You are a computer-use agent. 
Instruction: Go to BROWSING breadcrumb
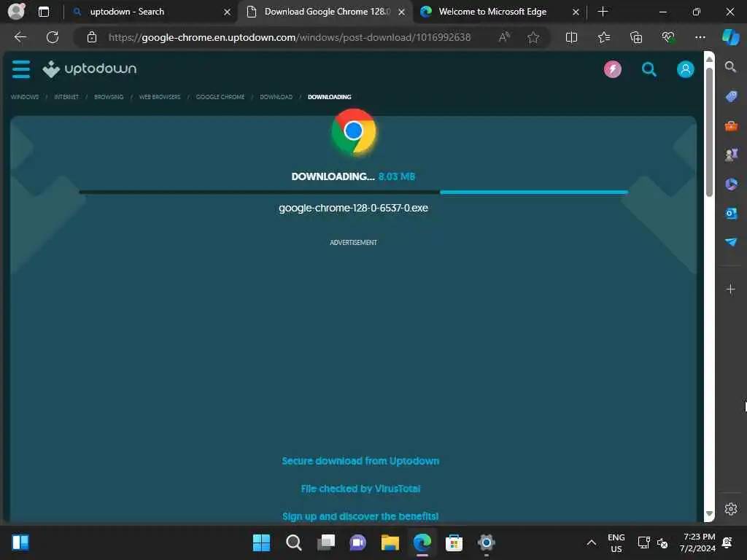109,97
